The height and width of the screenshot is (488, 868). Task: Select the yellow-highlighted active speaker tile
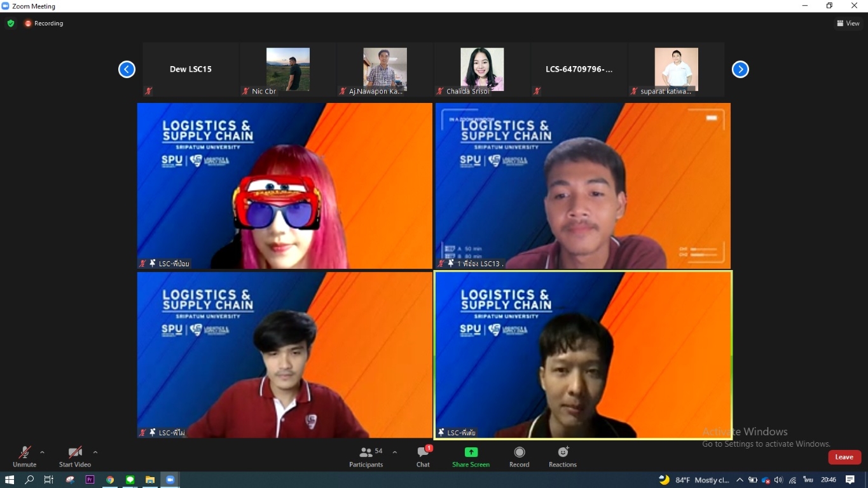[x=583, y=355]
